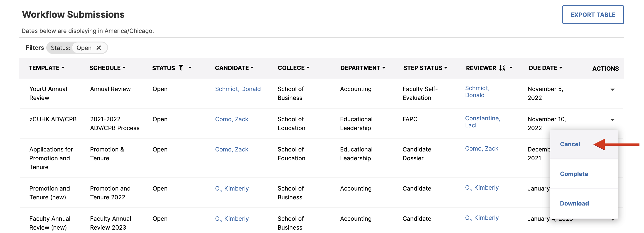Open candidate link Schmidt, Donald
Viewport: 644px width, 233px height.
tap(238, 89)
